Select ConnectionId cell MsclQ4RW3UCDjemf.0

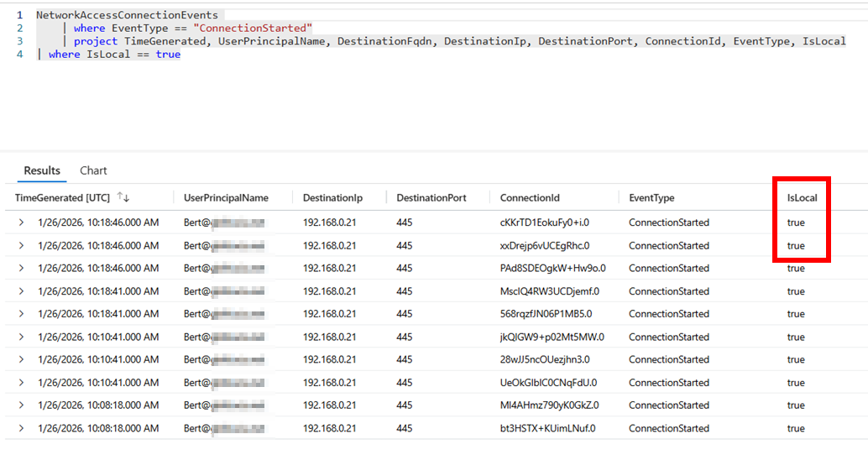point(549,291)
